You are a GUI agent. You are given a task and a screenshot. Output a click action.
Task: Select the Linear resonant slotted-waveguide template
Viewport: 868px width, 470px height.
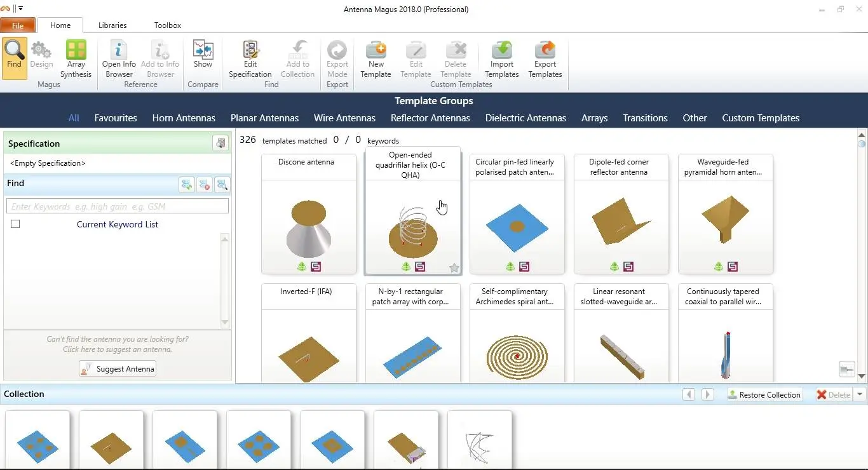621,333
